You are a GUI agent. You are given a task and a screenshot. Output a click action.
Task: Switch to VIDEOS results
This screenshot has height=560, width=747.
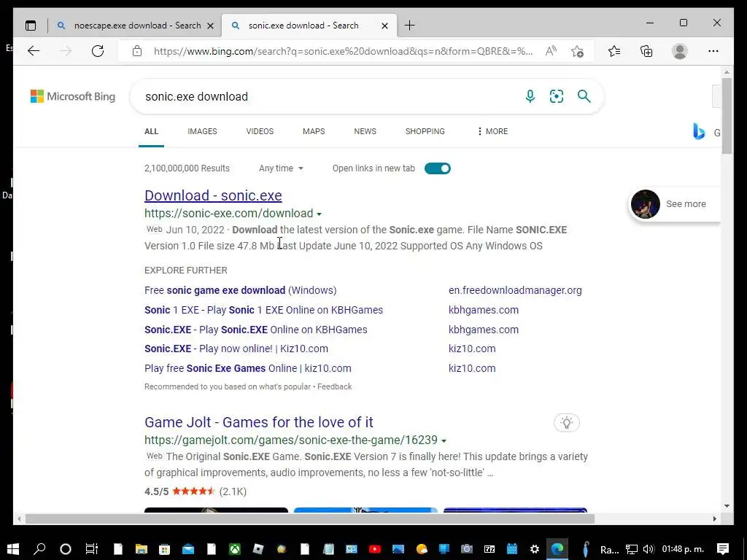pyautogui.click(x=260, y=131)
